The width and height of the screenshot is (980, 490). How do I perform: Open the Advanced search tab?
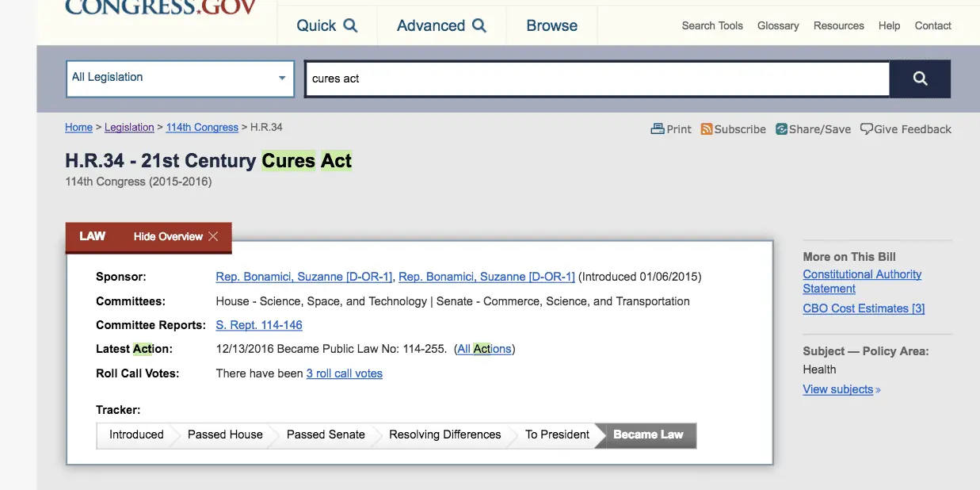click(x=440, y=25)
